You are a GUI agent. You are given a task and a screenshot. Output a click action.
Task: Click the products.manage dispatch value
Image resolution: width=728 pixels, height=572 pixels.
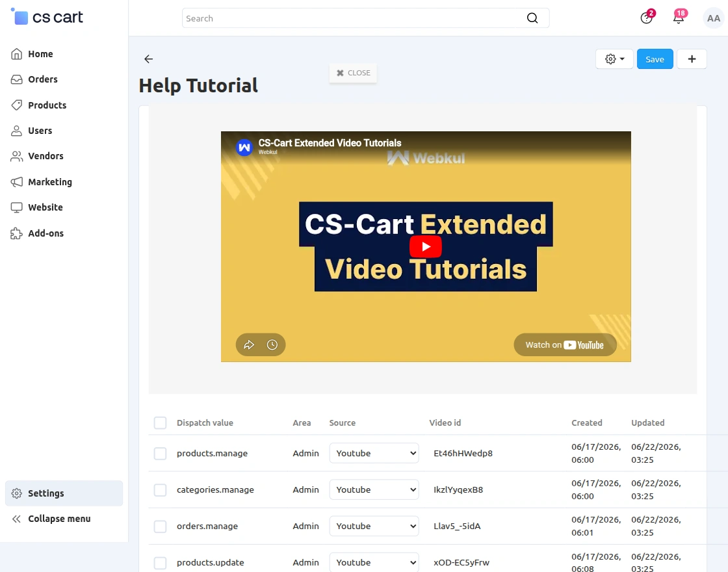click(x=212, y=453)
